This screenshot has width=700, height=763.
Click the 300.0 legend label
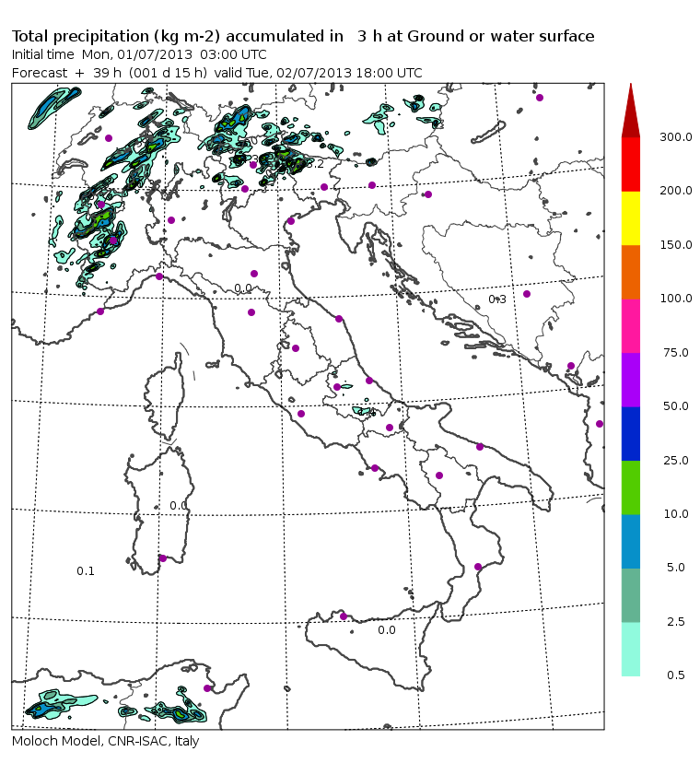[676, 137]
